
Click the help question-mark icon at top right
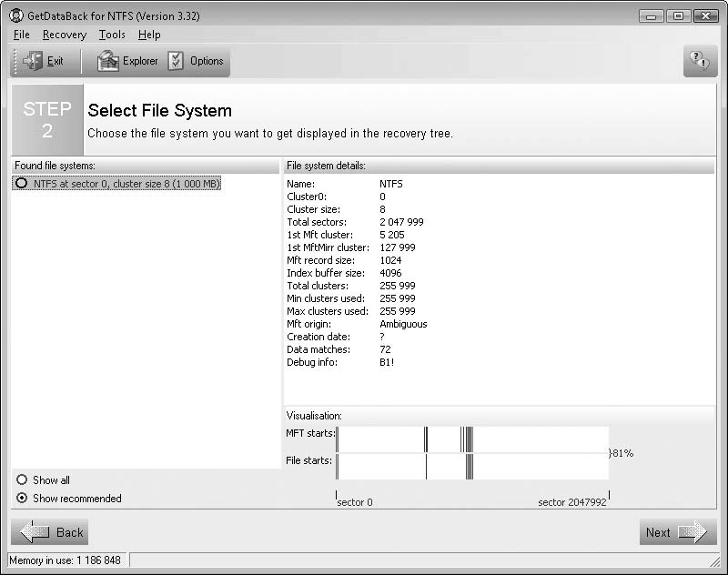[x=699, y=60]
